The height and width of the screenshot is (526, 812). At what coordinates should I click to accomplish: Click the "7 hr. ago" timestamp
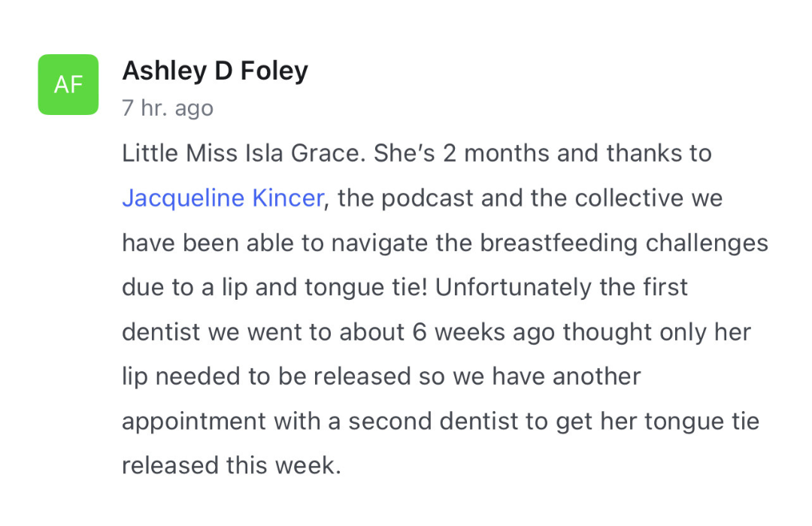[168, 108]
